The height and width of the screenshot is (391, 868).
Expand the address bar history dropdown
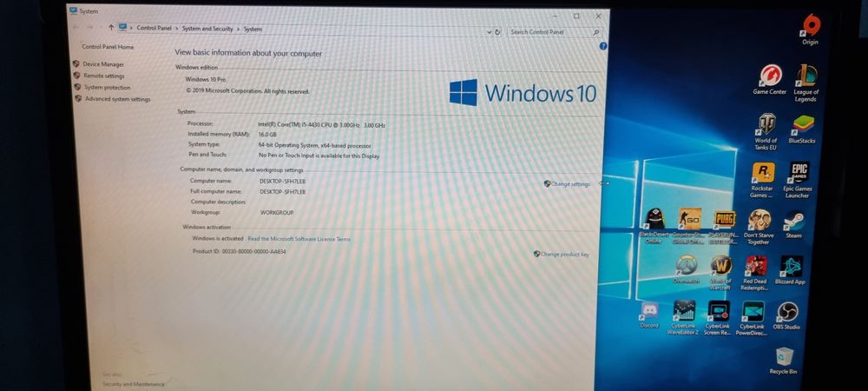489,32
